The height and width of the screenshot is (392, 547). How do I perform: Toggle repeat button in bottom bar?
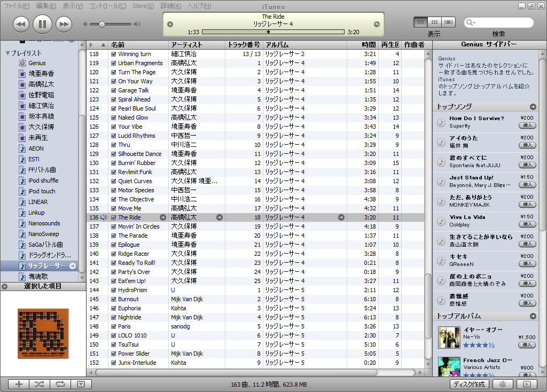(x=60, y=384)
